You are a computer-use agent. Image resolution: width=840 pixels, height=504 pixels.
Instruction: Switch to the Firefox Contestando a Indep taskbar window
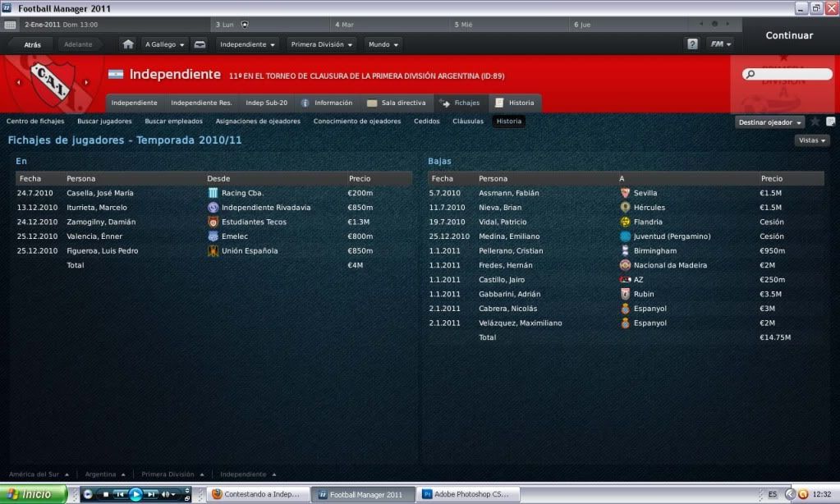[259, 494]
